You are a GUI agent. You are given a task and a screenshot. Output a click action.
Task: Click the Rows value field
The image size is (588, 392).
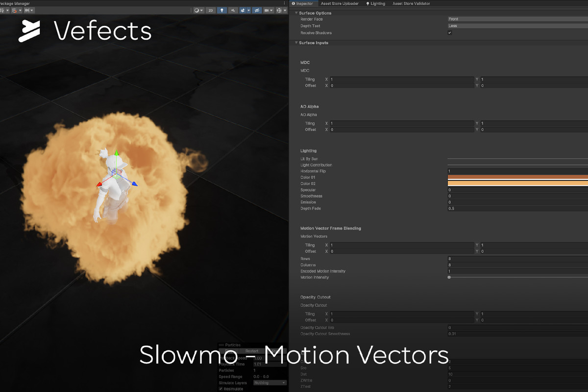(x=517, y=259)
